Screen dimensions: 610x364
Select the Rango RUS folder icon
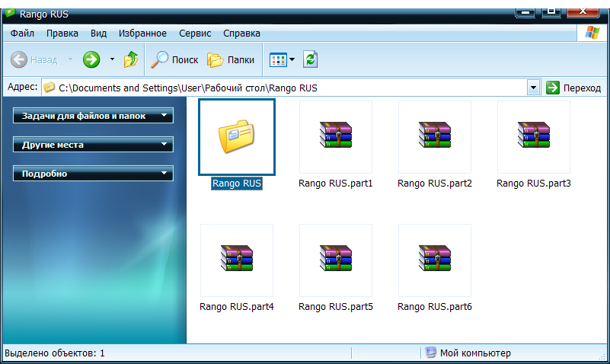[x=237, y=137]
